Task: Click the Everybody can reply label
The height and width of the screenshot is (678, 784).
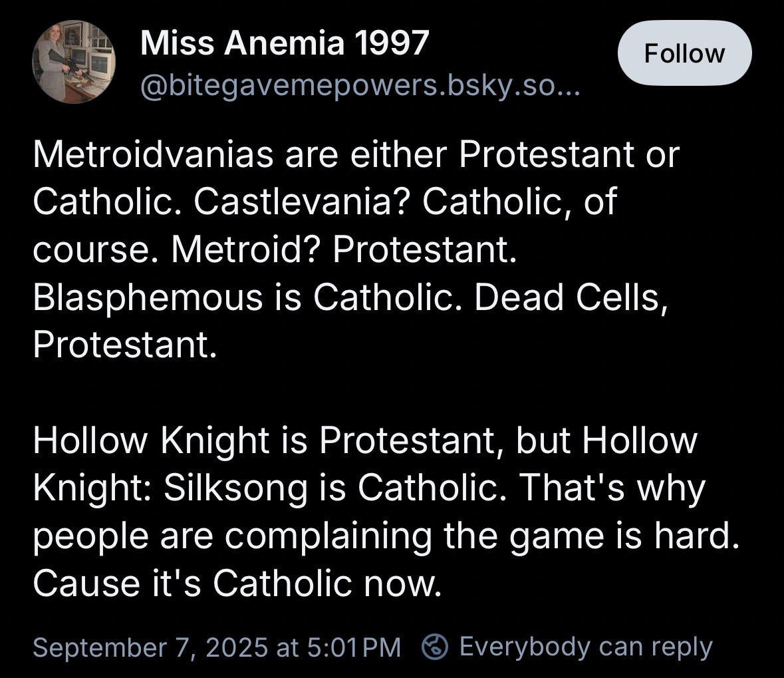Action: (x=586, y=646)
